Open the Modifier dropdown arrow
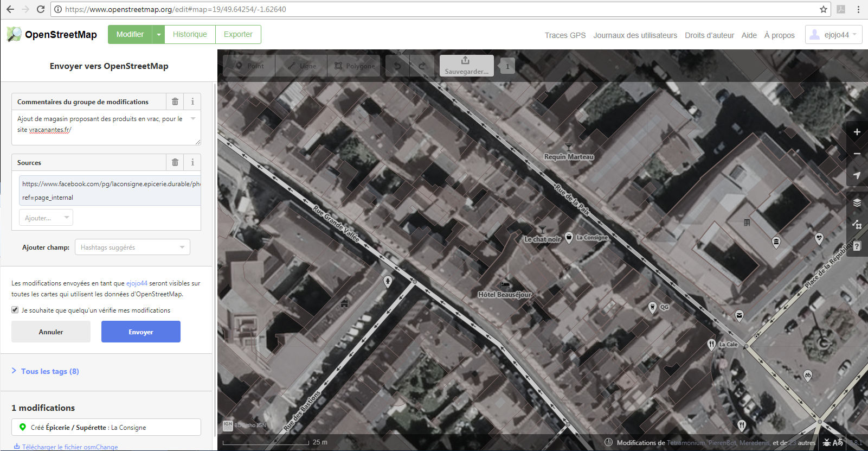The width and height of the screenshot is (868, 451). point(158,34)
